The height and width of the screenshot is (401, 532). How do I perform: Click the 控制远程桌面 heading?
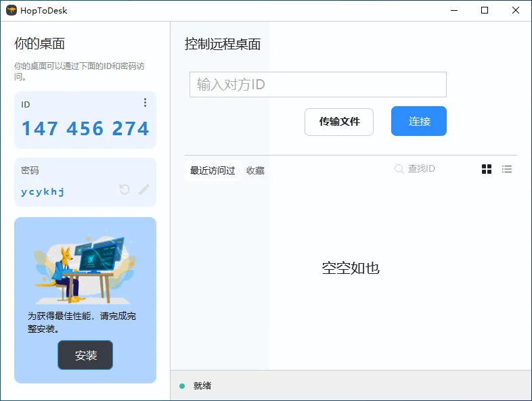pos(223,44)
